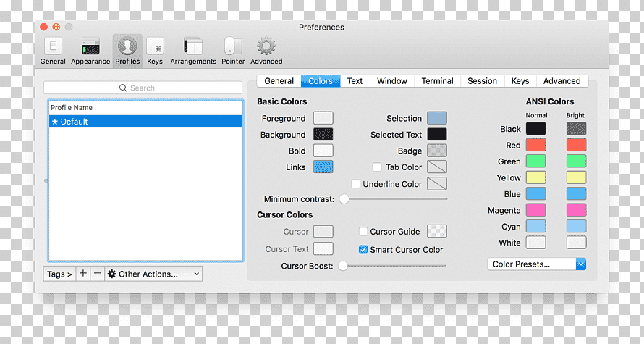The height and width of the screenshot is (344, 644).
Task: Switch to the profile Keys tab
Action: (520, 81)
